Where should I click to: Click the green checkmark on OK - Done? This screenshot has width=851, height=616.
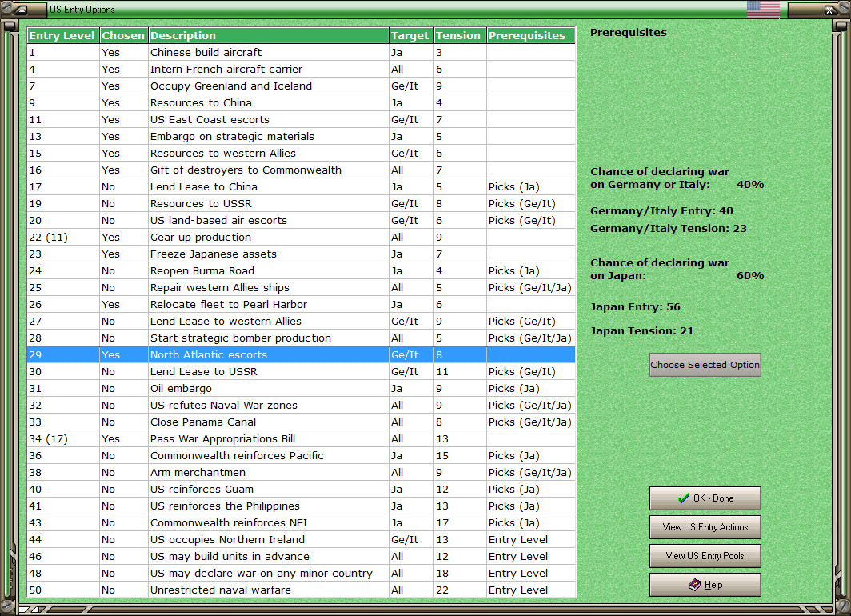click(684, 498)
